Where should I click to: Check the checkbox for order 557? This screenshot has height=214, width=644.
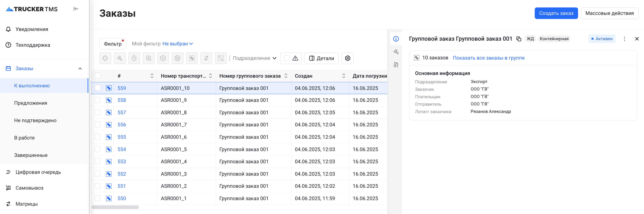(98, 112)
